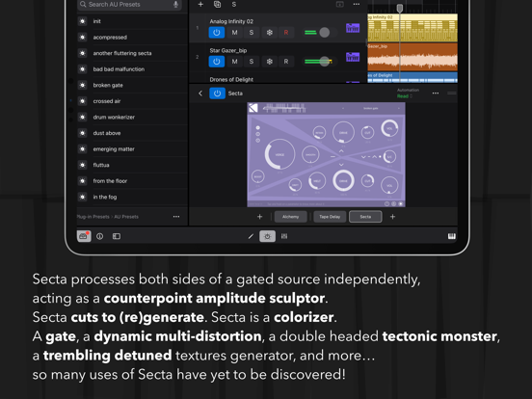This screenshot has width=532, height=399.
Task: Switch to the Alchemy plug-in tab
Action: coord(291,217)
